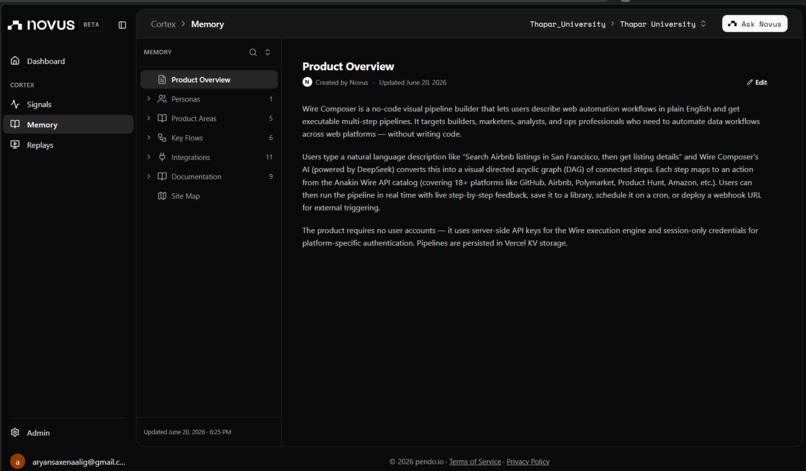Screen dimensions: 806x471
Task: Expand the Product Areas tree node
Action: click(149, 118)
